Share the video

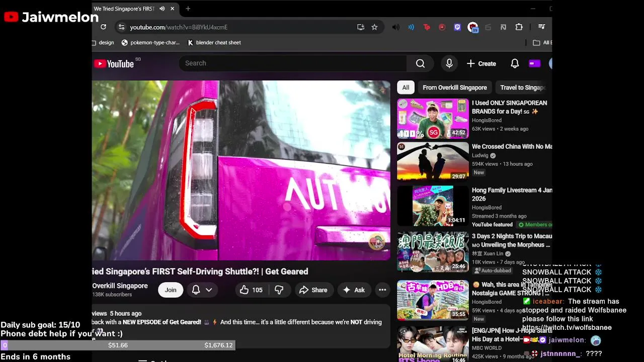click(x=313, y=290)
